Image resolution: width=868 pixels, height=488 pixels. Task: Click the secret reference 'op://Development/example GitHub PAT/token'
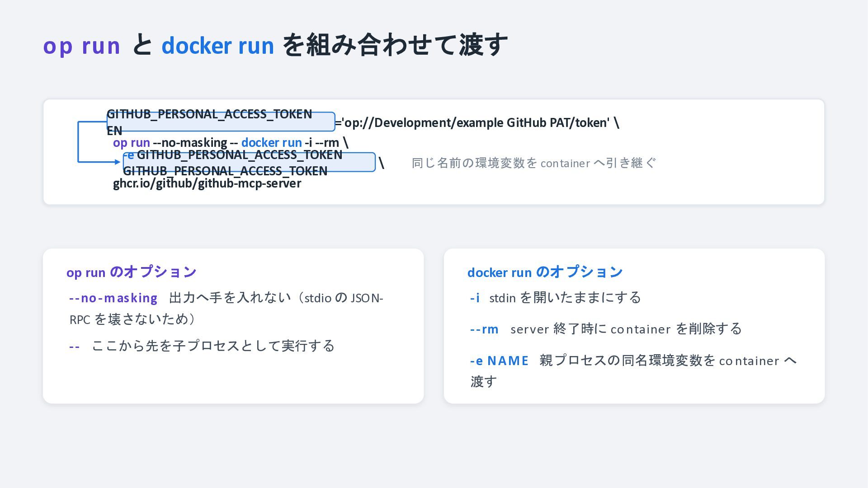click(x=475, y=123)
